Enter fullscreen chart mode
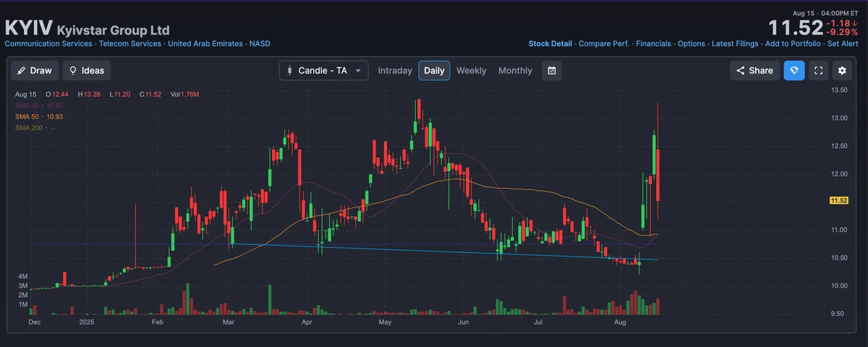 818,71
